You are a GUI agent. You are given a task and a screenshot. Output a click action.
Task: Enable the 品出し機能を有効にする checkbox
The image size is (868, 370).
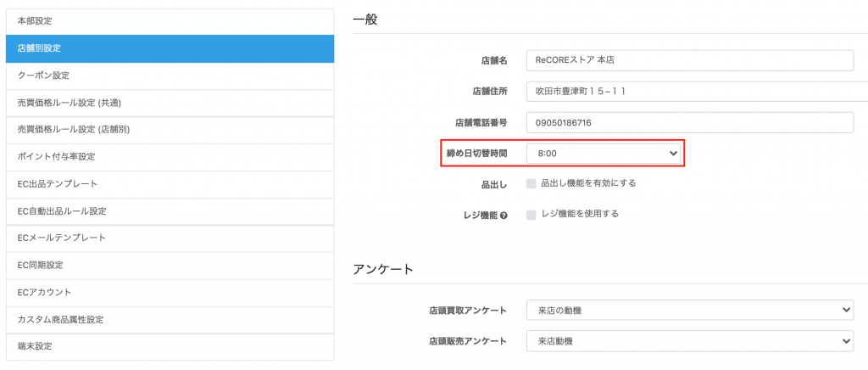(x=531, y=184)
